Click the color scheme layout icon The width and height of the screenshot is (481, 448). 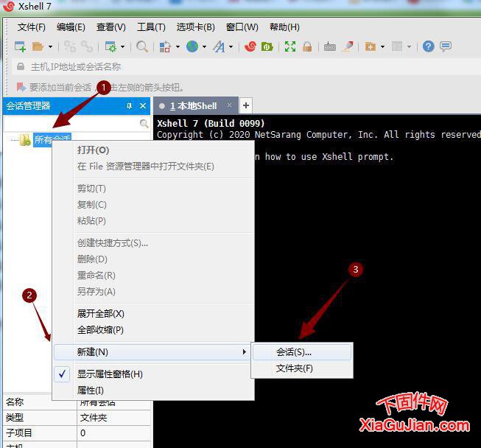(x=165, y=46)
